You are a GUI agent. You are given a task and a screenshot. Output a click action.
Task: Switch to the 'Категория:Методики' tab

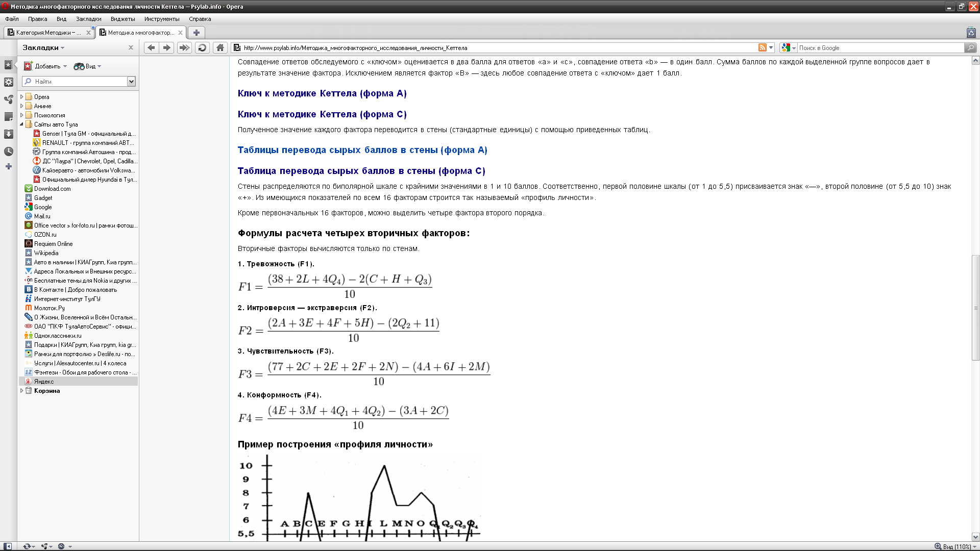48,33
